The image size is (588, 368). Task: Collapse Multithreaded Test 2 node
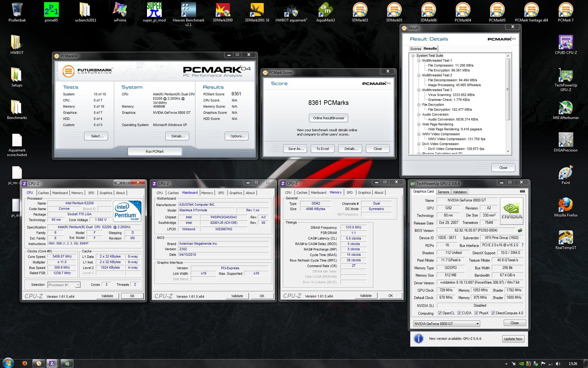[x=419, y=75]
